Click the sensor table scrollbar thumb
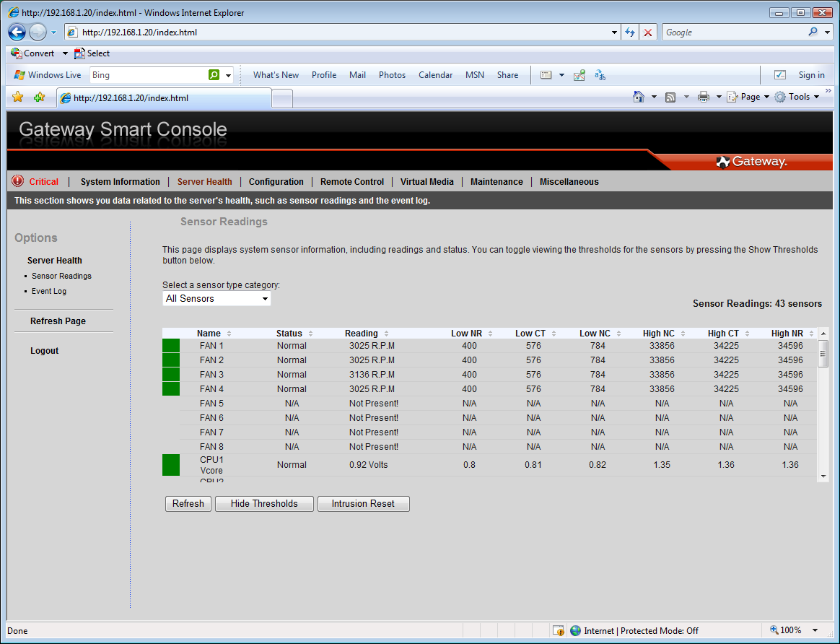Image resolution: width=840 pixels, height=644 pixels. (x=823, y=353)
